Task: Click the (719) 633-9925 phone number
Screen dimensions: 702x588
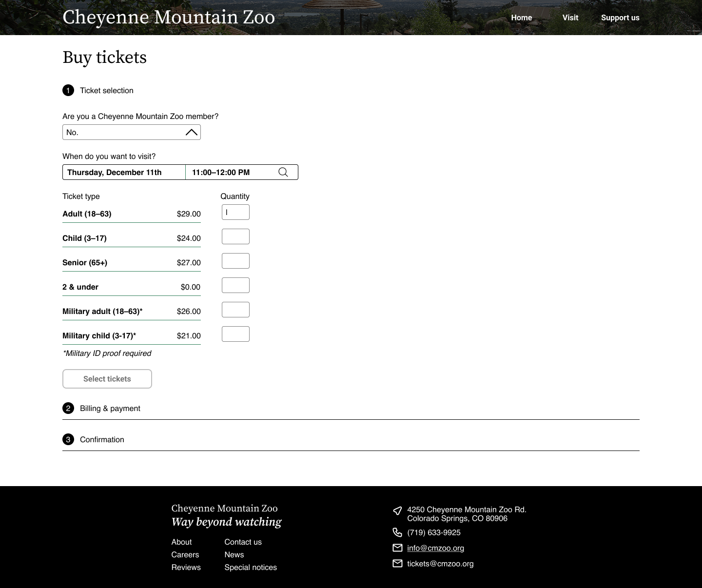Action: click(434, 532)
